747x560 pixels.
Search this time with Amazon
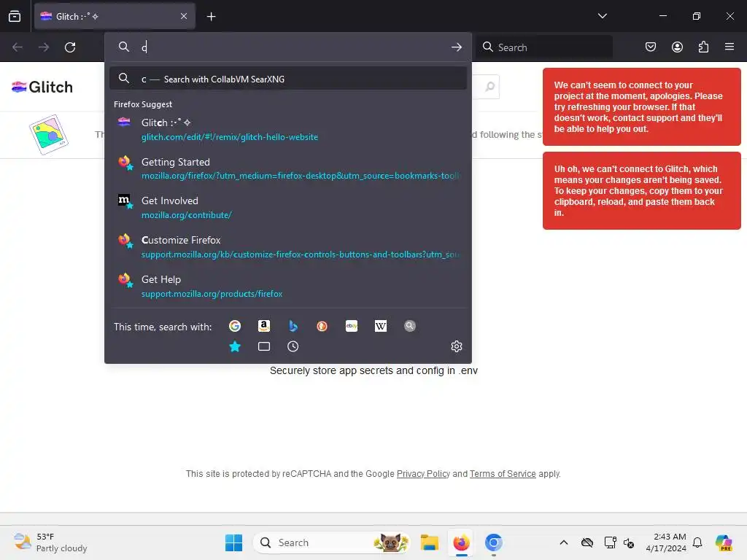(x=264, y=326)
